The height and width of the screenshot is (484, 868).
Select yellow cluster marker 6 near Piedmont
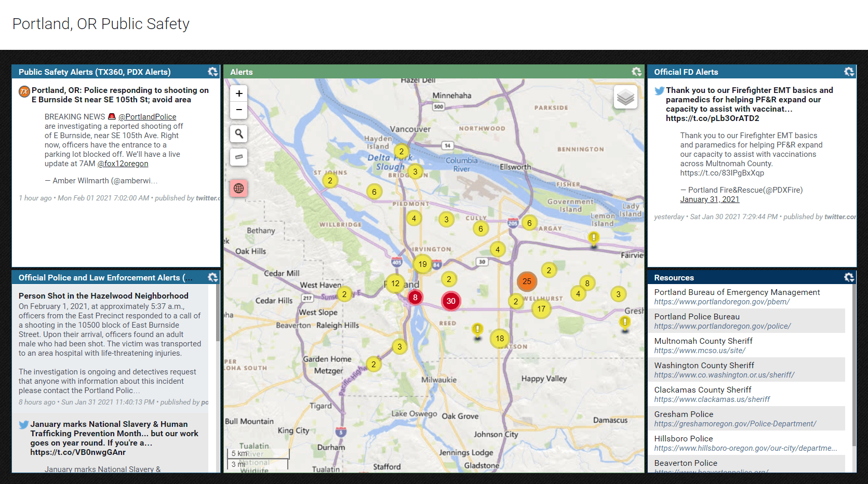tap(374, 192)
